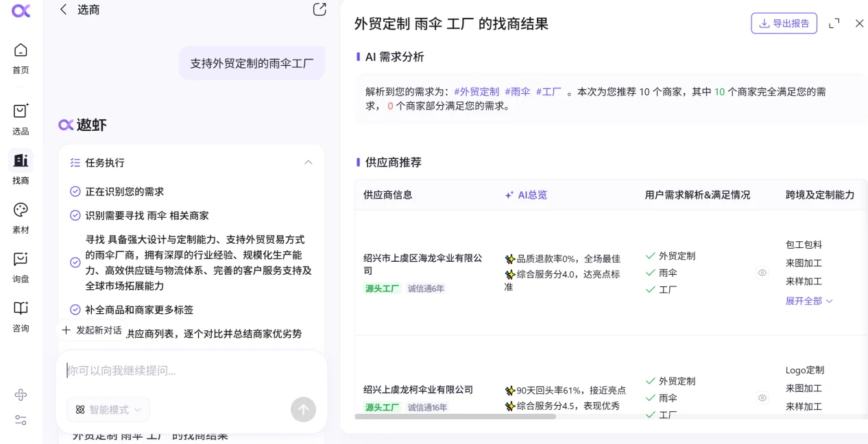
Task: Click 源头工厂 tag of 海龙伞业
Action: coord(382,288)
